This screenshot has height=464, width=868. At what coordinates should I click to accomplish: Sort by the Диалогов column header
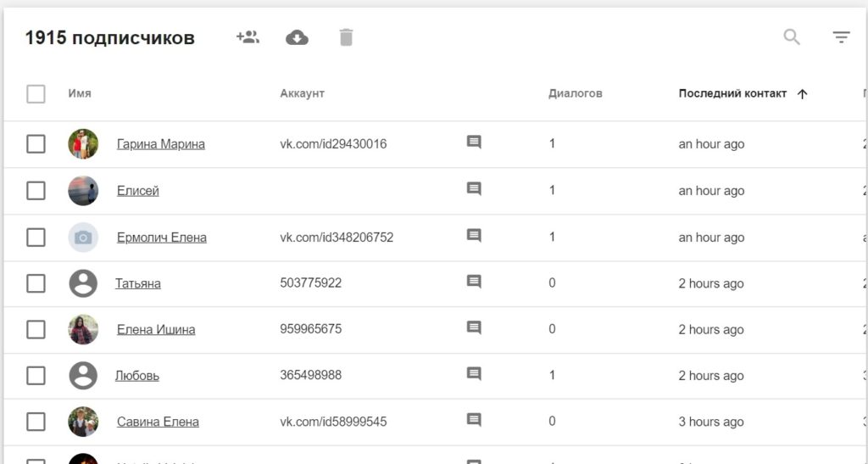[575, 93]
